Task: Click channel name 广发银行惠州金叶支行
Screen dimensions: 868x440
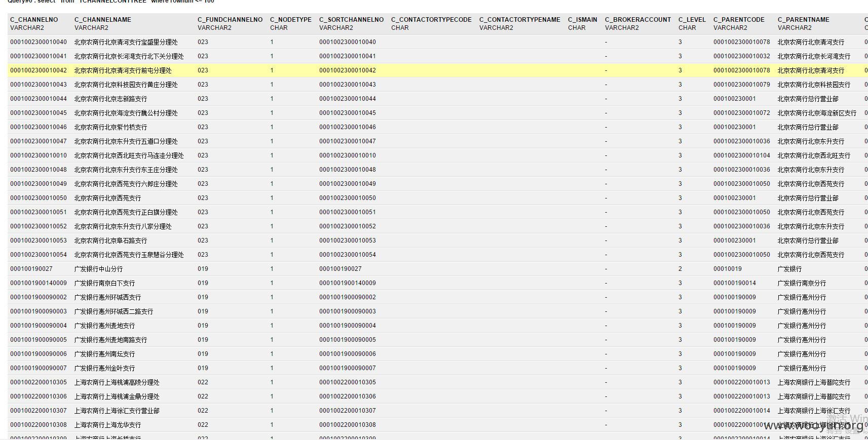Action: click(x=105, y=368)
